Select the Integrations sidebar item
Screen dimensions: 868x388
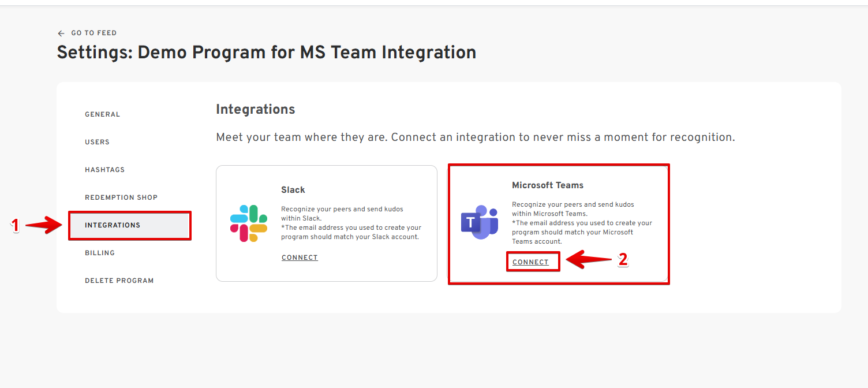(x=113, y=225)
